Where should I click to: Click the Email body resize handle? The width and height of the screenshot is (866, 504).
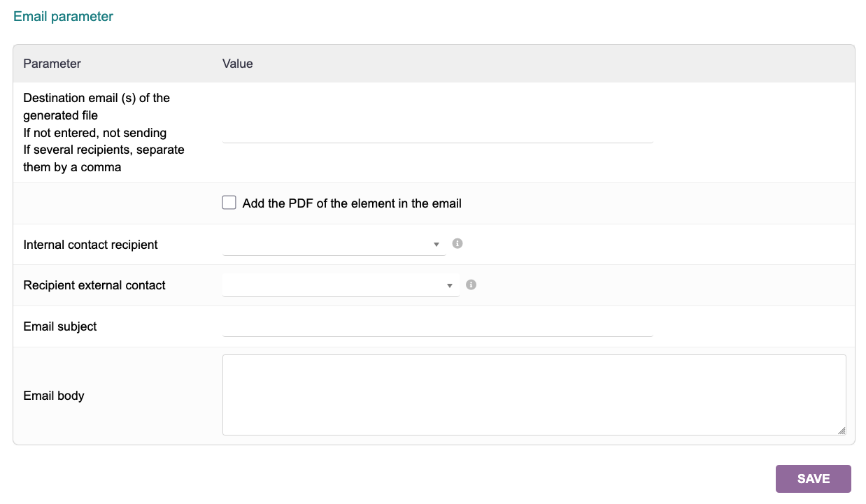click(x=842, y=431)
